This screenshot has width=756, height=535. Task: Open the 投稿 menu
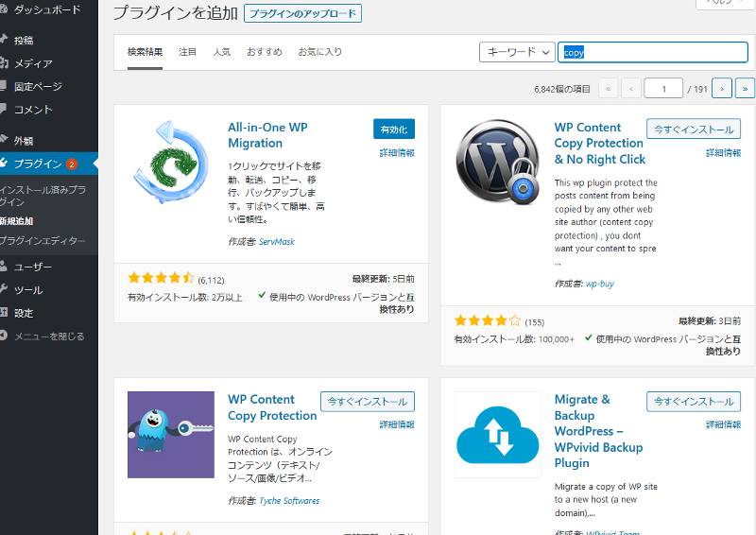25,40
